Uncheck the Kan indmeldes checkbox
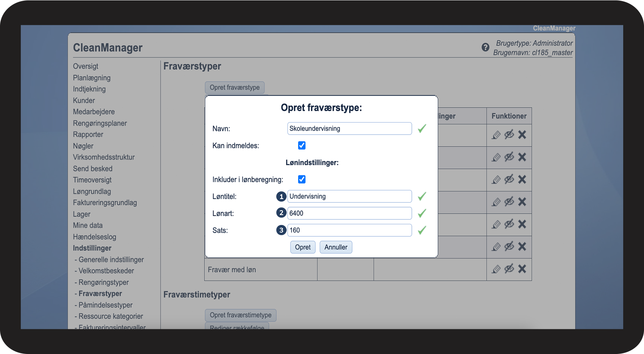644x354 pixels. pos(302,145)
